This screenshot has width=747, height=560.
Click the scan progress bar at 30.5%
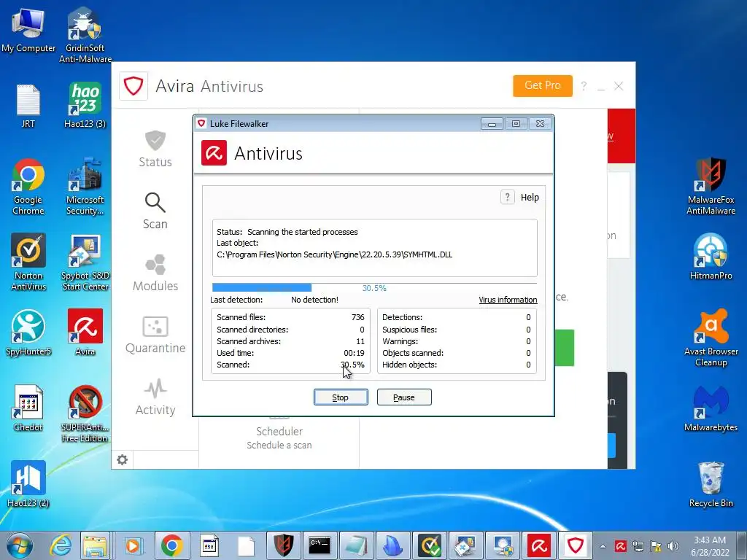pyautogui.click(x=374, y=287)
